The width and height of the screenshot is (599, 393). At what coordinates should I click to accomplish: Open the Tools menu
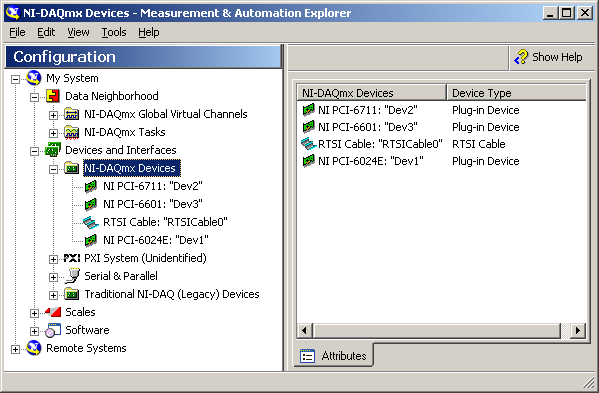pos(113,32)
